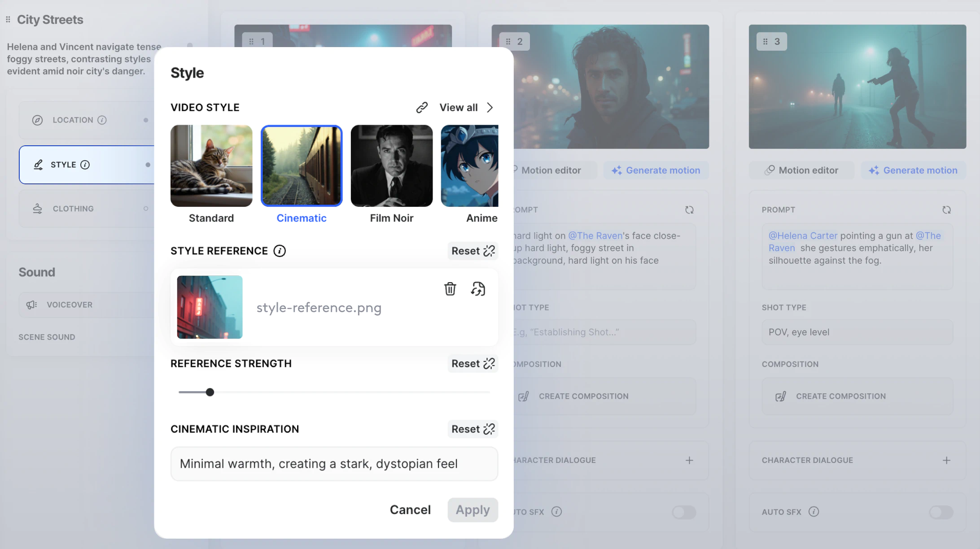
Task: Replace the style reference image icon
Action: pos(478,289)
